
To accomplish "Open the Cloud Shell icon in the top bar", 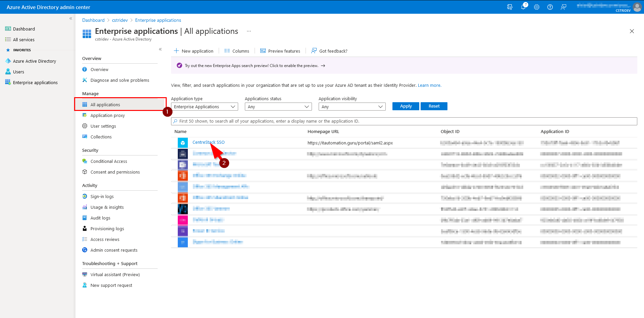I will click(x=510, y=7).
